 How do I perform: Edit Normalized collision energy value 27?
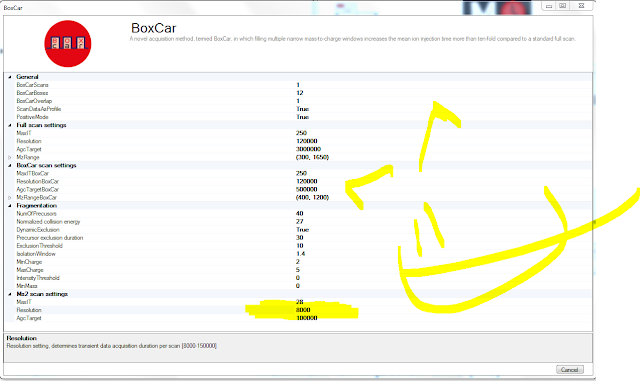300,221
